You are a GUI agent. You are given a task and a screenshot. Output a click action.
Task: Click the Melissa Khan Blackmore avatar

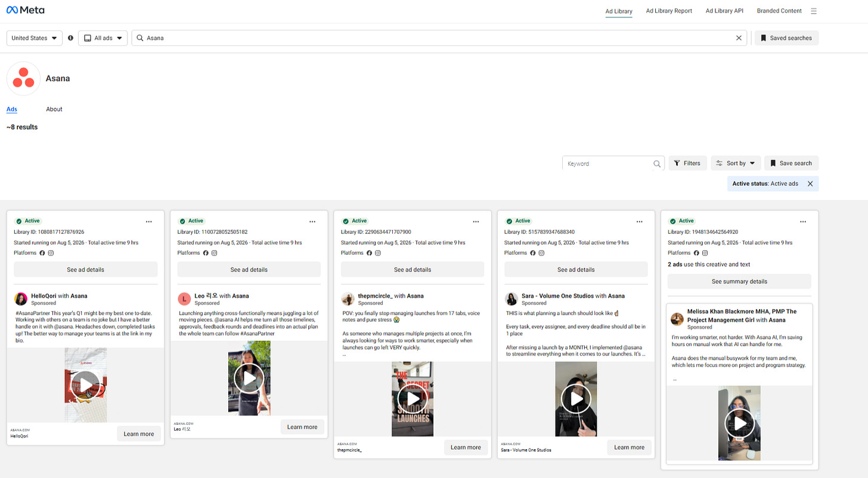(677, 319)
